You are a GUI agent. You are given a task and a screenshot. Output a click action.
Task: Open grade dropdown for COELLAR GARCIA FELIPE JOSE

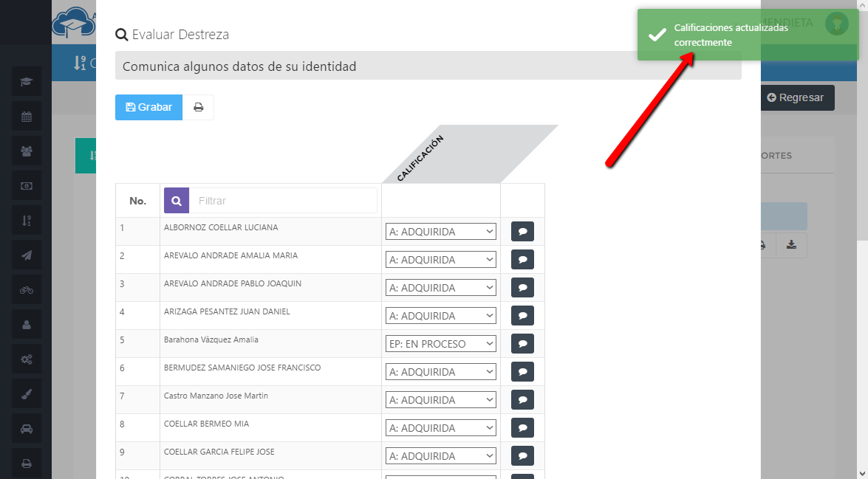pos(440,456)
